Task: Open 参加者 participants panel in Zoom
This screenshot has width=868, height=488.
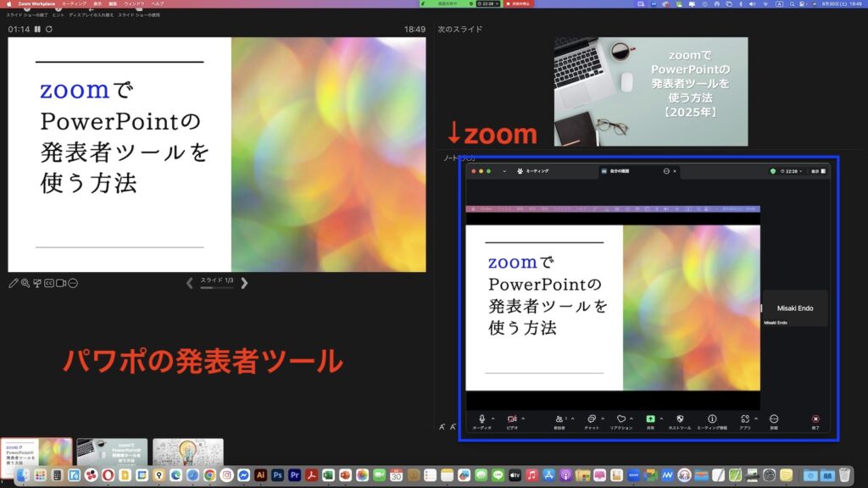Action: click(x=559, y=421)
